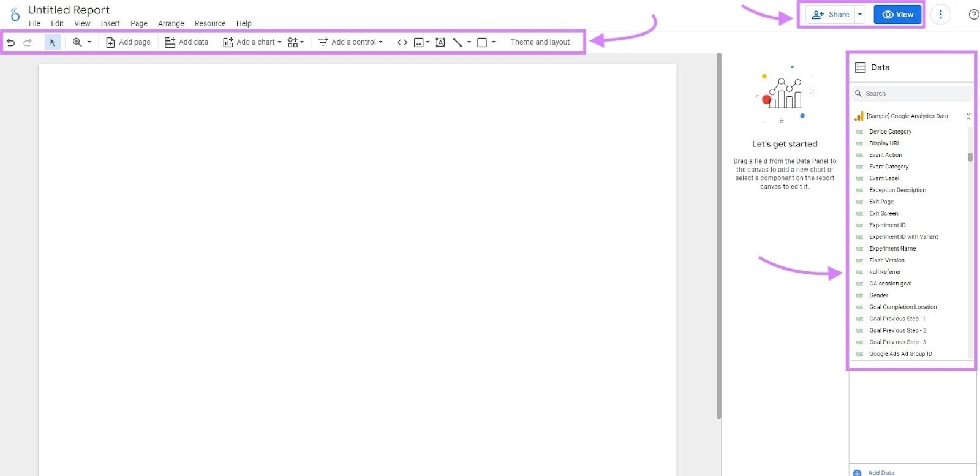Open the View menu

(82, 23)
